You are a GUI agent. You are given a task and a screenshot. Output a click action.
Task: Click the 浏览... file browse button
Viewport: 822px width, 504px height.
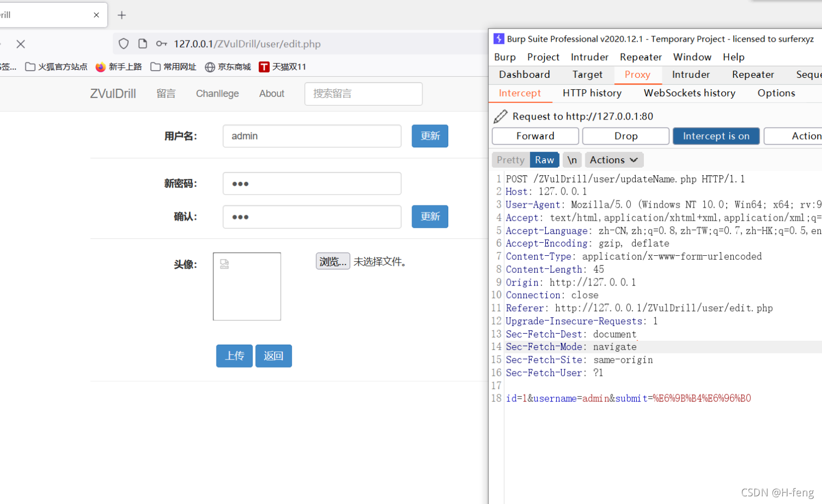tap(333, 262)
